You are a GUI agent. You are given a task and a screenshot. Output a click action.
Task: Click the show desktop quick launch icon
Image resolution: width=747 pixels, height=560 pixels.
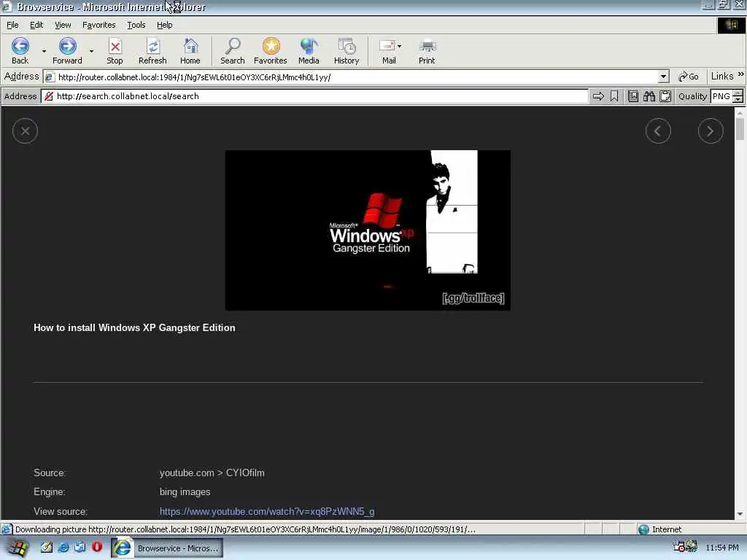point(80,548)
